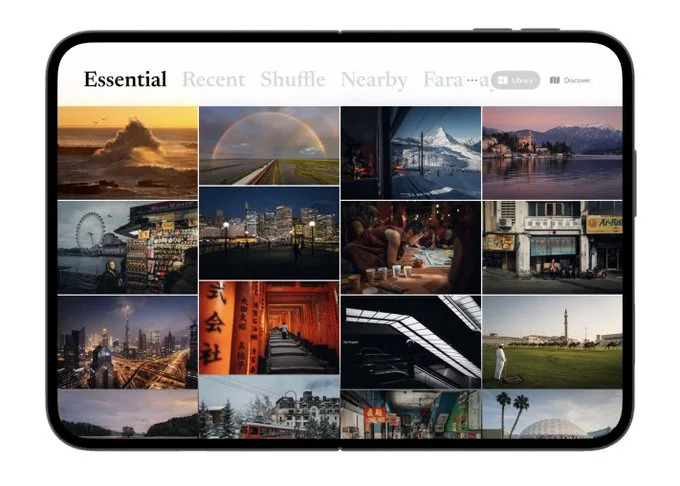Image resolution: width=680 pixels, height=486 pixels.
Task: Select the Library view button
Action: point(515,80)
